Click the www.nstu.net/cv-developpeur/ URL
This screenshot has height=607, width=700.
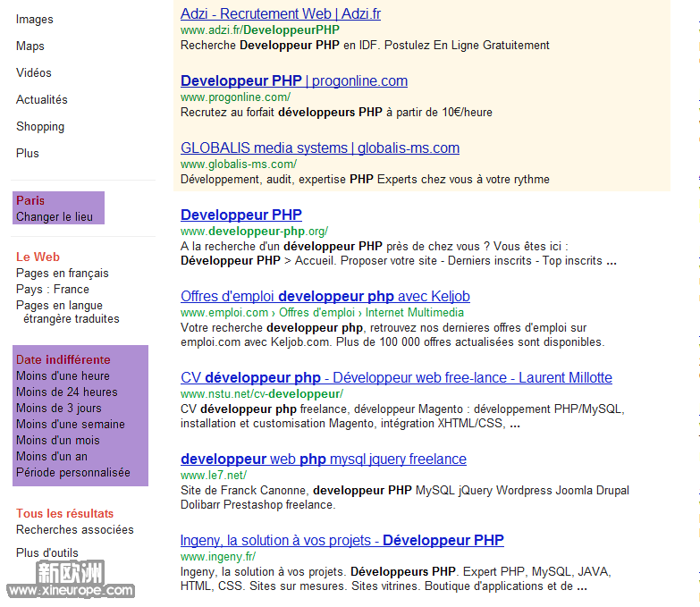(262, 393)
